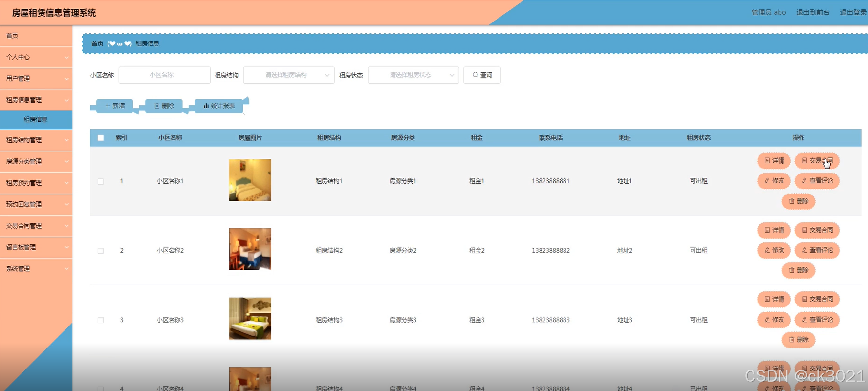868x391 pixels.
Task: Click the 删除 toolbar button
Action: click(164, 106)
